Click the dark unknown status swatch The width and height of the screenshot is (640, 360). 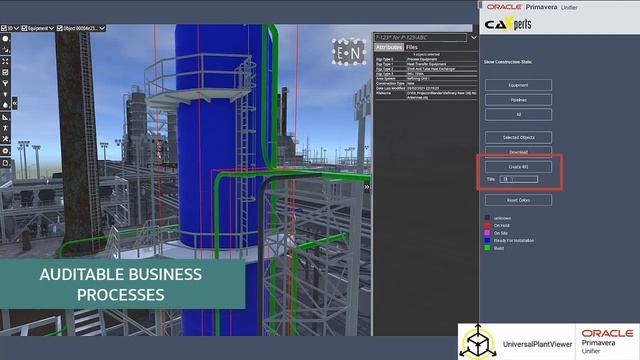tap(487, 218)
